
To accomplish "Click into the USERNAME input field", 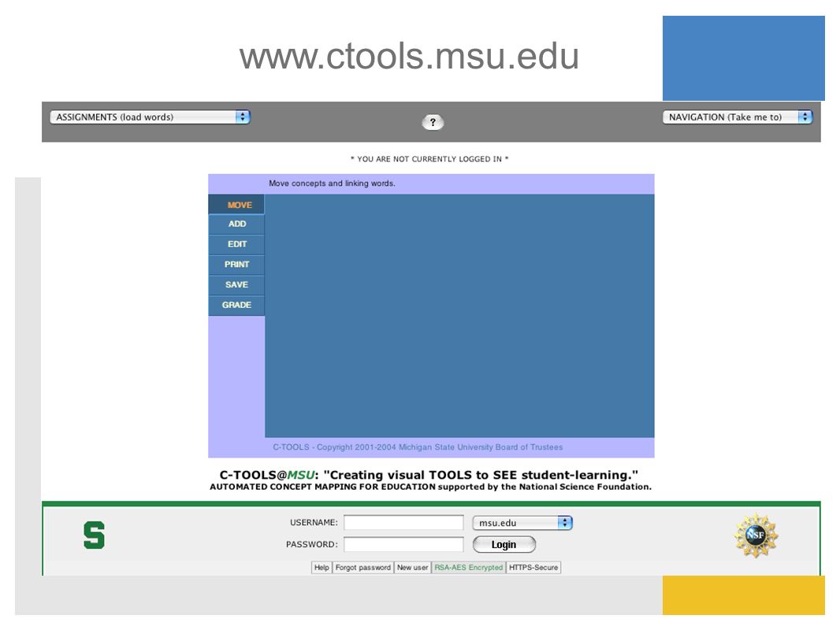I will (403, 522).
